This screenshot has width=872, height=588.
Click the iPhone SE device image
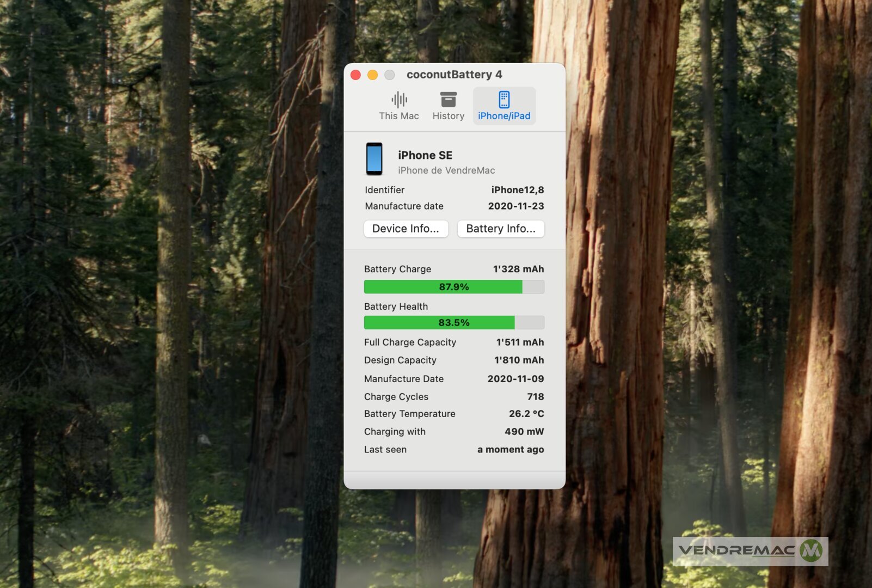pos(374,159)
